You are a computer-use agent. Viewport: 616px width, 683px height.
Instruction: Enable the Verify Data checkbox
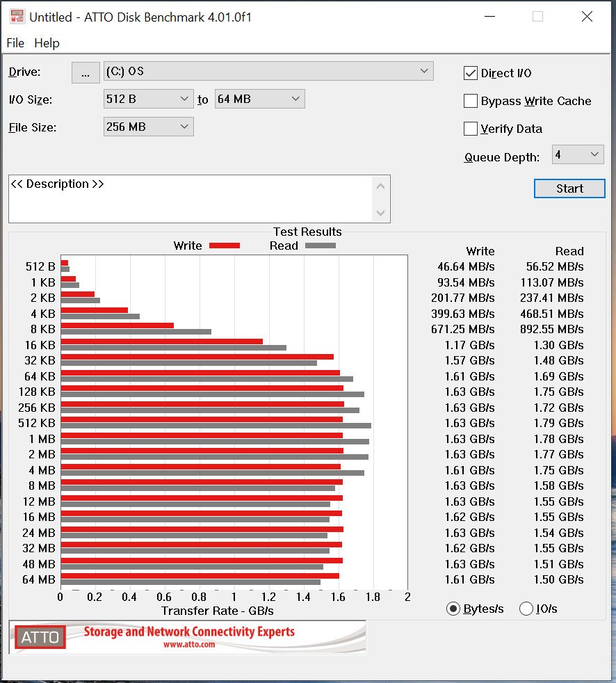point(471,129)
